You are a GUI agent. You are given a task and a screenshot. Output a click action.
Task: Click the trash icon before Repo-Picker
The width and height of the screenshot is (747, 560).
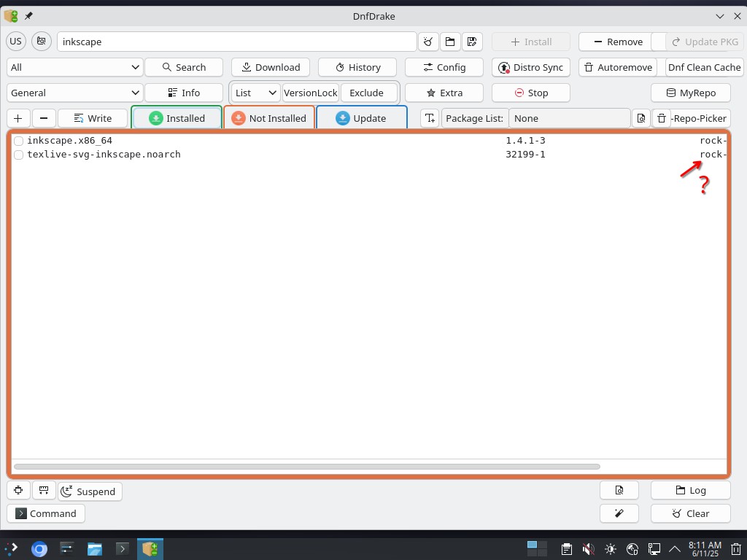[x=662, y=119]
